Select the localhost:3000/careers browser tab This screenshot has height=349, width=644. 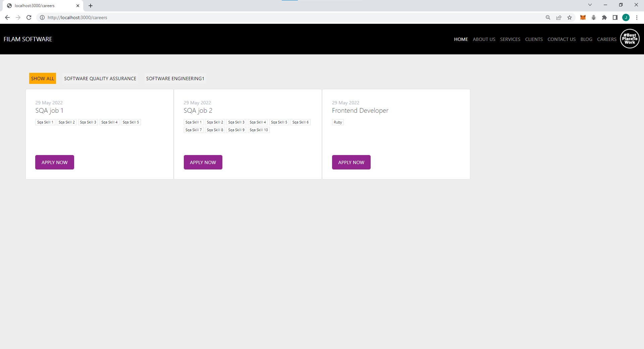pyautogui.click(x=40, y=5)
